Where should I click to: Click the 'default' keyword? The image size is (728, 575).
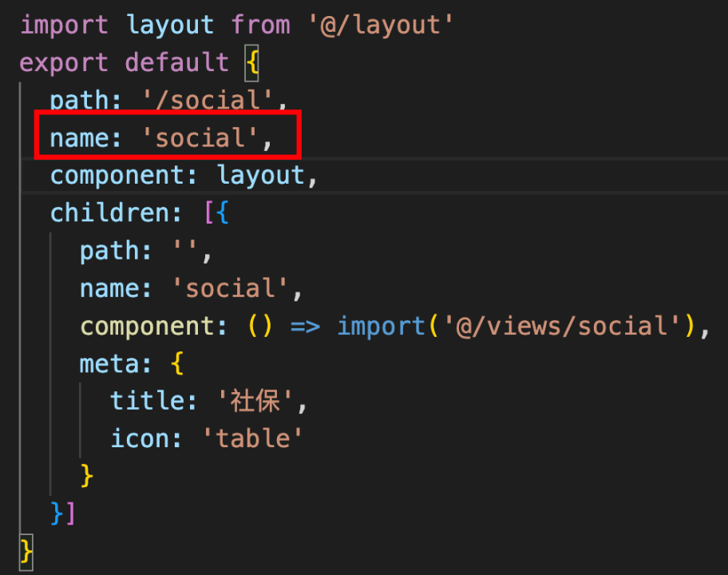(x=177, y=63)
